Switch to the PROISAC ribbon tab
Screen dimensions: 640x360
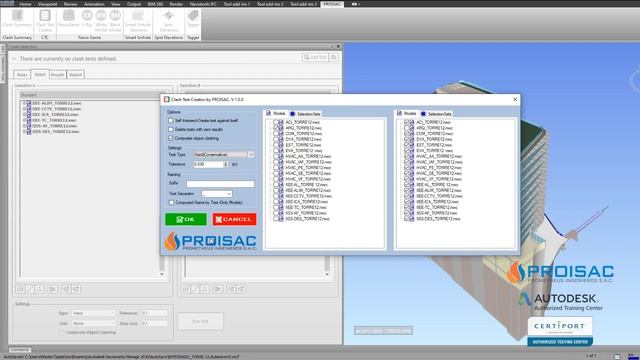332,4
